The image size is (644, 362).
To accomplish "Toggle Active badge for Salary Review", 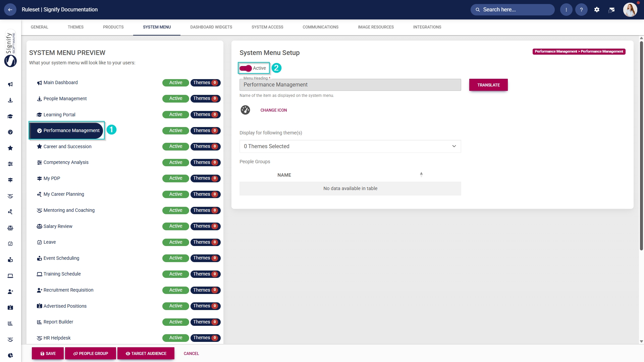I will [176, 226].
